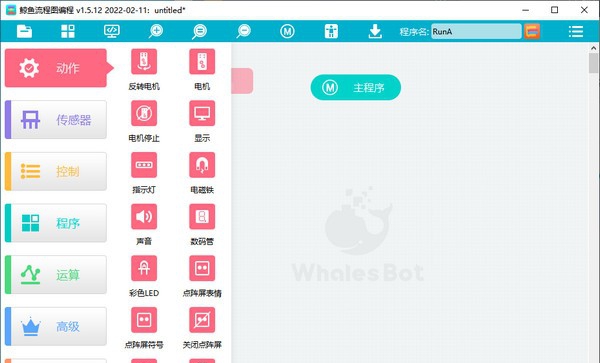600x363 pixels.
Task: Open file folder icon in toolbar
Action: [x=24, y=31]
